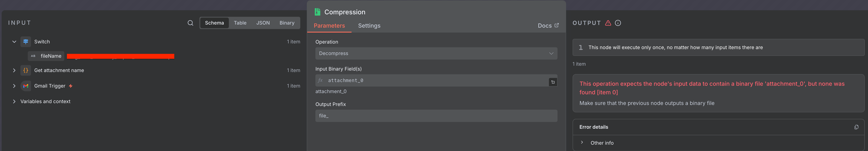The width and height of the screenshot is (868, 151).
Task: Expand the Other info error section
Action: 582,143
